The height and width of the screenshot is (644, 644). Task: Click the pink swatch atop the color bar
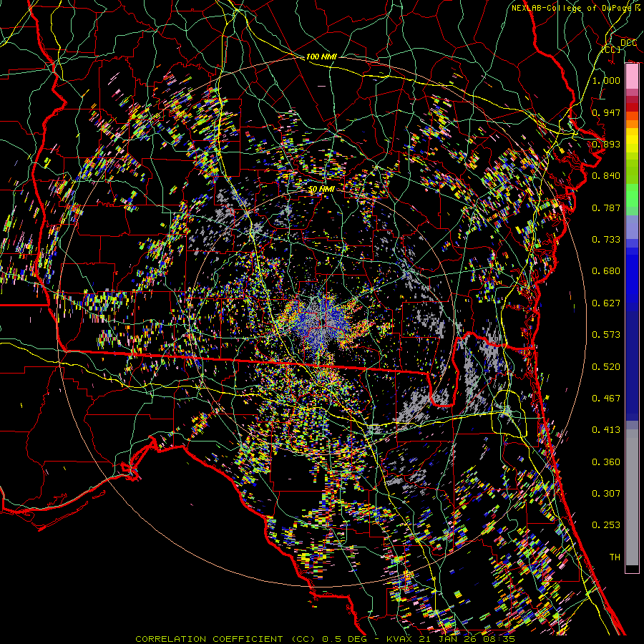pyautogui.click(x=632, y=72)
